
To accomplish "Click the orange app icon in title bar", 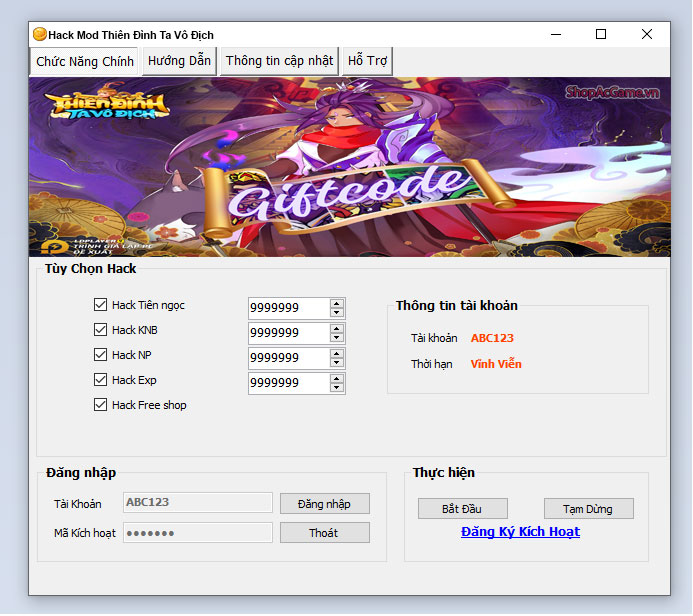I will click(x=40, y=34).
